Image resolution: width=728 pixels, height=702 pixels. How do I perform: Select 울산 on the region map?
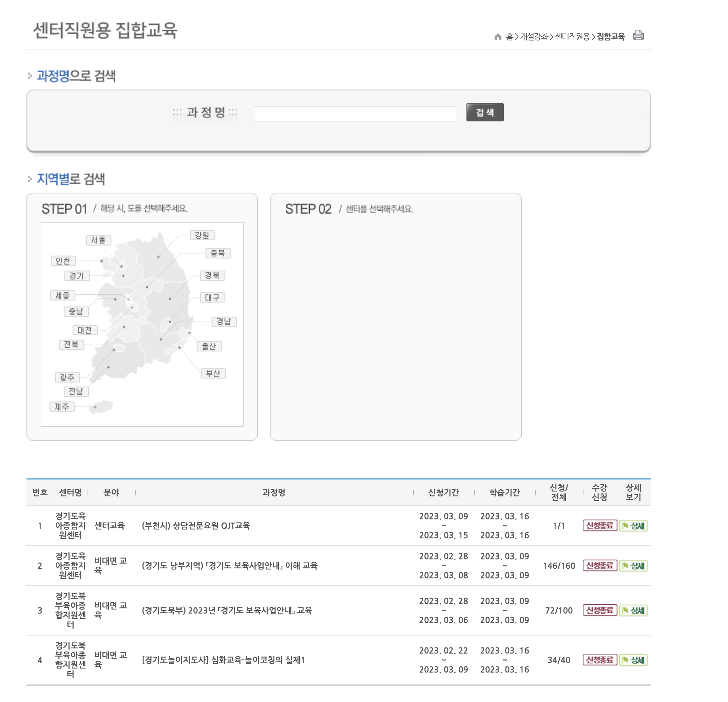coord(210,346)
